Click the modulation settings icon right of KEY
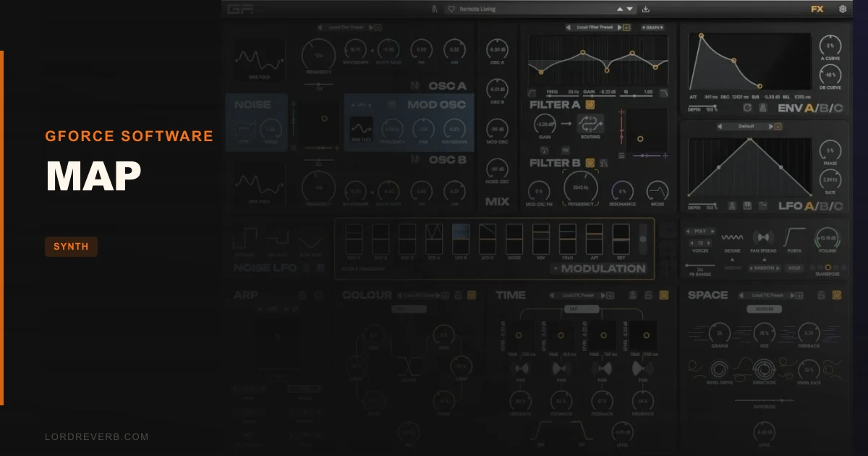 point(644,239)
